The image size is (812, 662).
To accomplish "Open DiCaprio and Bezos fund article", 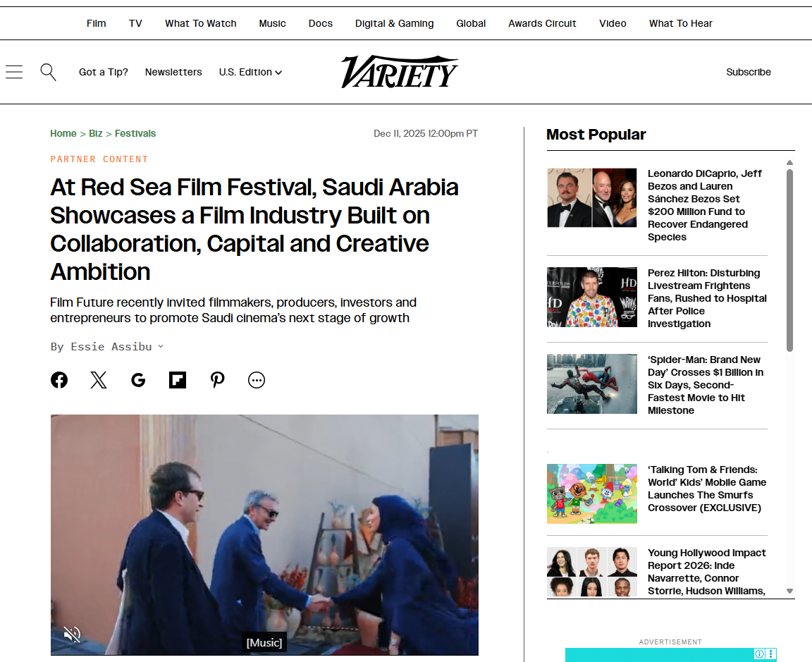I will click(x=704, y=205).
